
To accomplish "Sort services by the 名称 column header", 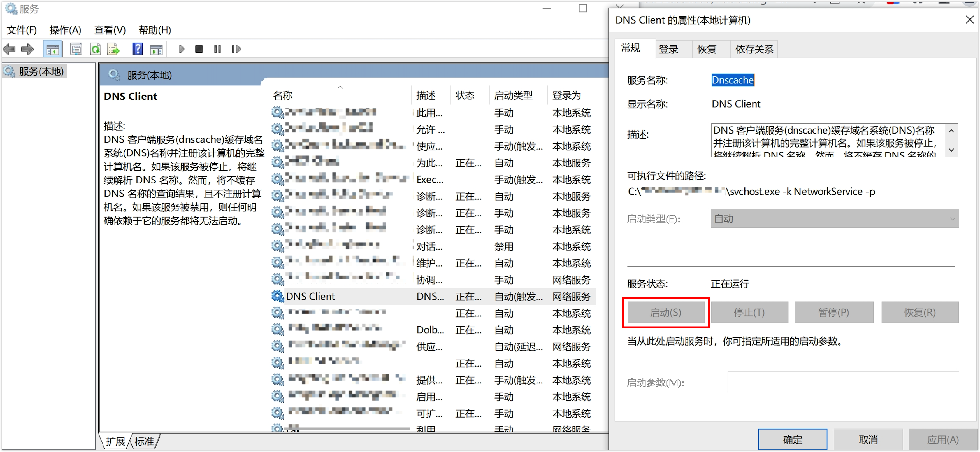I will 283,95.
